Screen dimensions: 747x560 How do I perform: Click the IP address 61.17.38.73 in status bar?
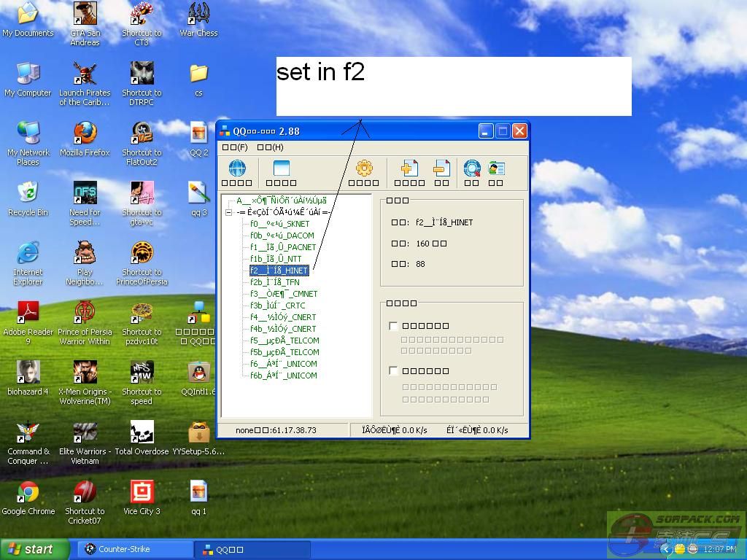(293, 430)
